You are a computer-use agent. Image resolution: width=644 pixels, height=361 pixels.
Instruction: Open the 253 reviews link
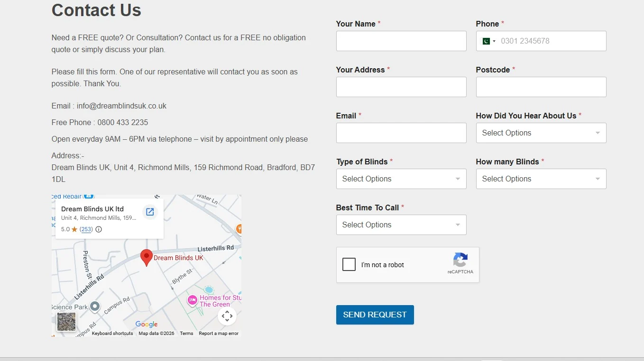coord(86,229)
